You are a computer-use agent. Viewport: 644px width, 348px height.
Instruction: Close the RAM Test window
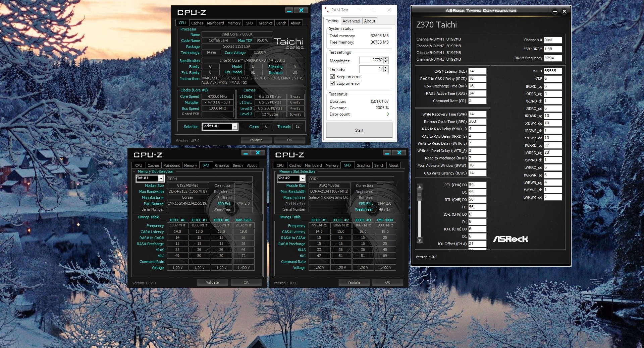pyautogui.click(x=389, y=10)
